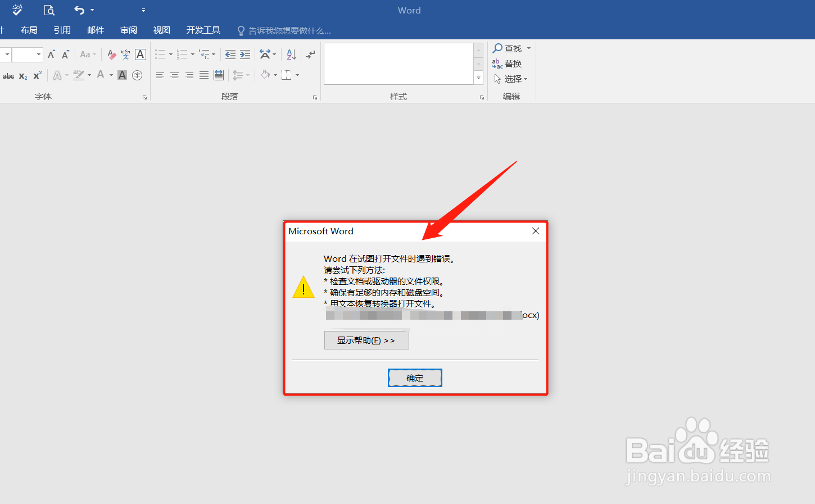Click the yellow warning icon in the dialog
Screen dimensions: 815x504
click(304, 287)
